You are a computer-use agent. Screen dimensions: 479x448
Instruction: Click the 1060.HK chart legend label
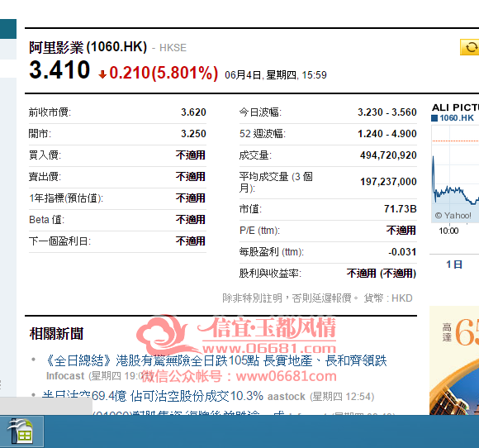click(457, 118)
